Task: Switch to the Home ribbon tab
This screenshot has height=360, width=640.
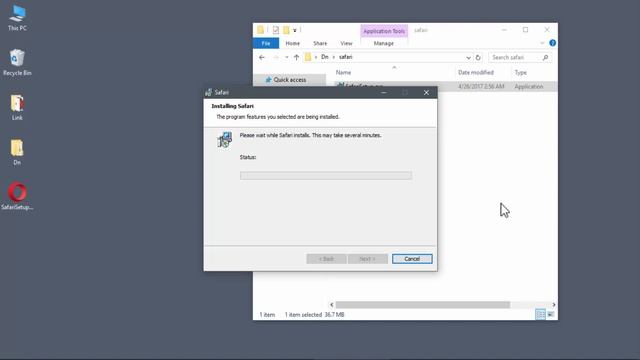Action: click(x=293, y=43)
